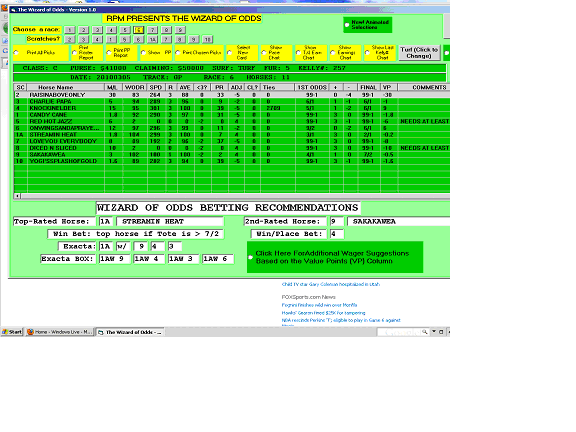This screenshot has width=576, height=432.
Task: Select Print All Picks radio button
Action: point(16,53)
